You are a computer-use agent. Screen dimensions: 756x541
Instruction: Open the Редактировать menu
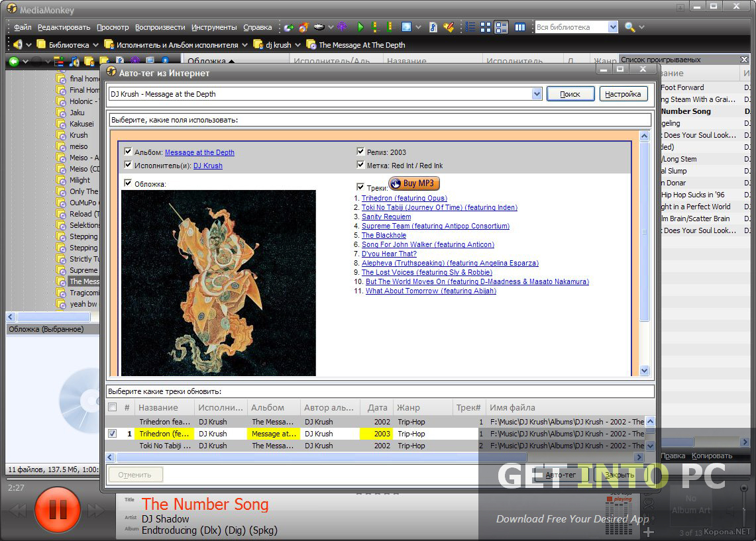(x=64, y=27)
